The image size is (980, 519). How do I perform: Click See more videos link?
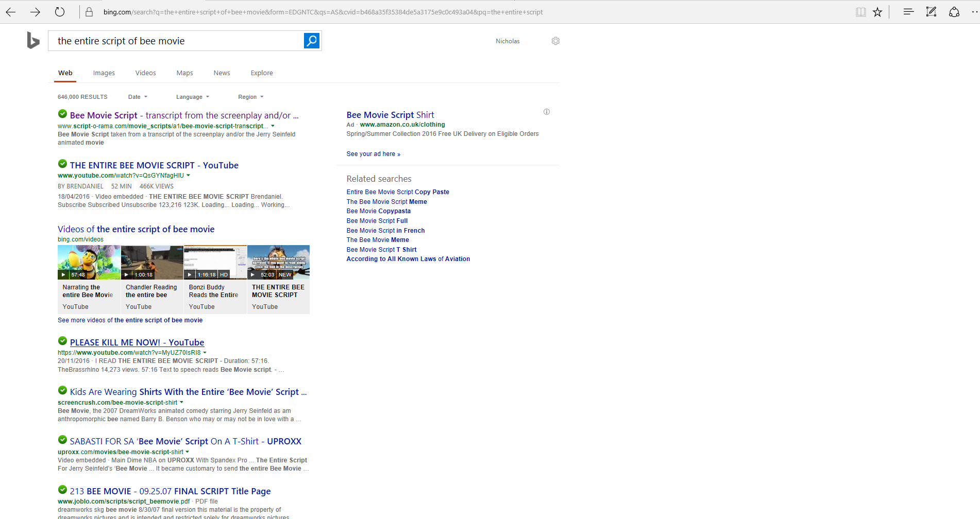pyautogui.click(x=130, y=320)
